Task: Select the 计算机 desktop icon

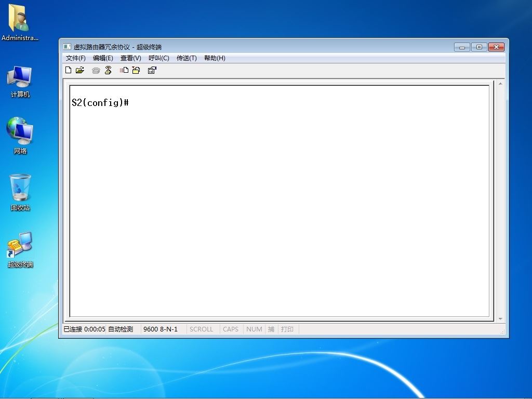Action: coord(20,82)
